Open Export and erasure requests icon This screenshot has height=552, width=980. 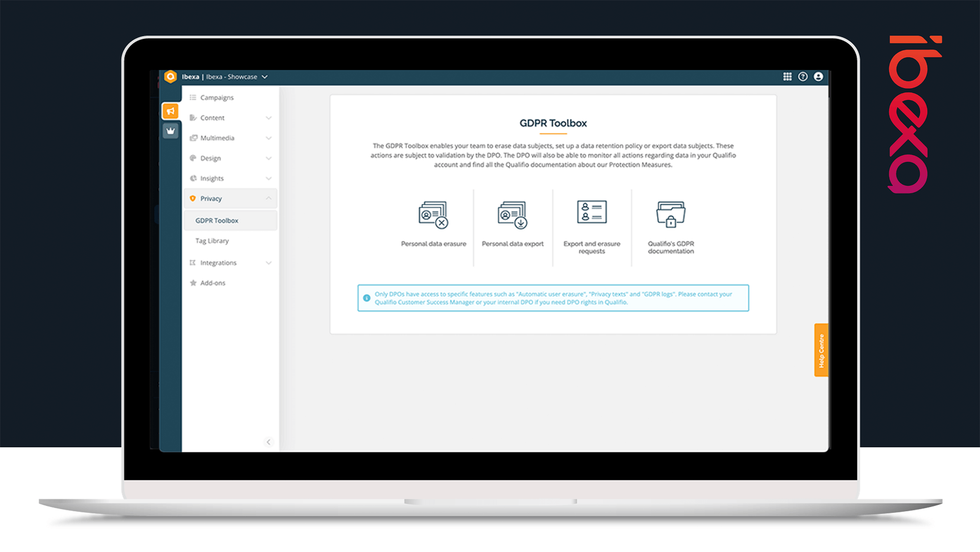tap(592, 212)
